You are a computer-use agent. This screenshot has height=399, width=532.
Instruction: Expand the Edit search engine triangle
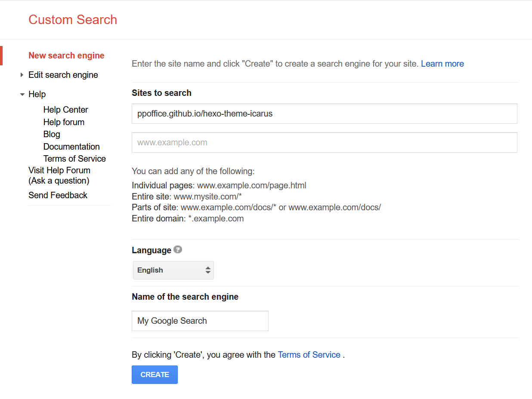(22, 75)
